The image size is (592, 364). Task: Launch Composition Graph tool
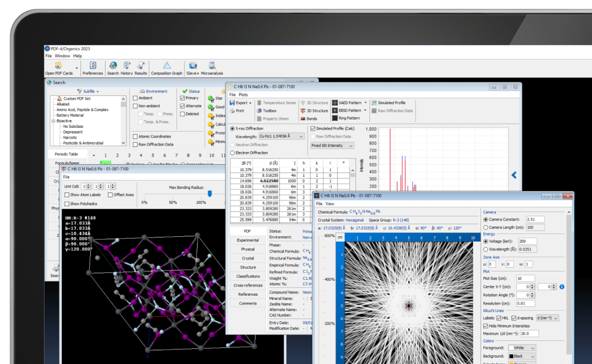166,68
